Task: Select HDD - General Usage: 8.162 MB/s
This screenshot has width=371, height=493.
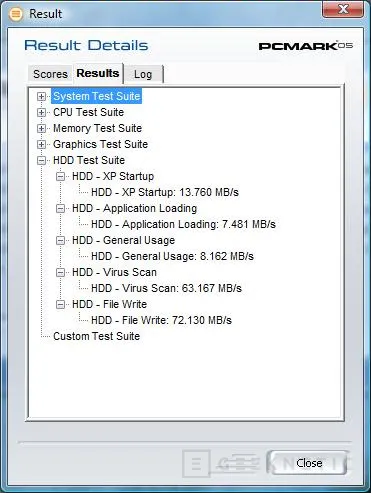Action: tap(172, 256)
